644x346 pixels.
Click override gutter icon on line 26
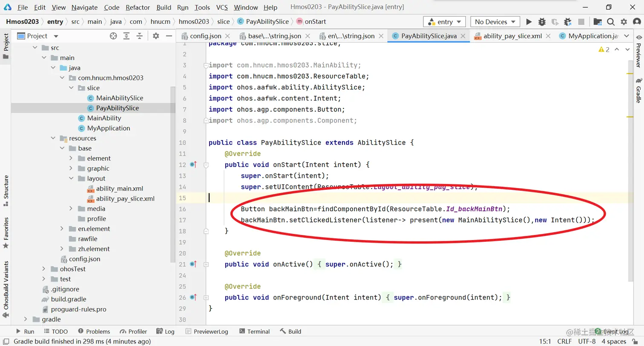point(193,297)
